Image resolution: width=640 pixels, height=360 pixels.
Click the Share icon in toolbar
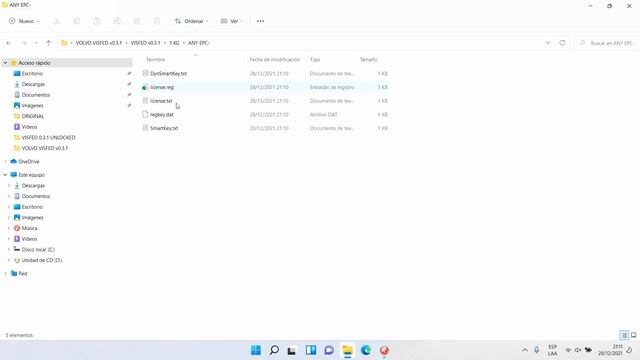pos(137,21)
